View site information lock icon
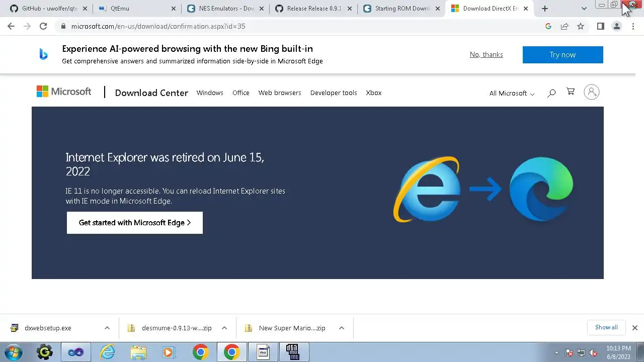Image resolution: width=644 pixels, height=362 pixels. (x=63, y=26)
